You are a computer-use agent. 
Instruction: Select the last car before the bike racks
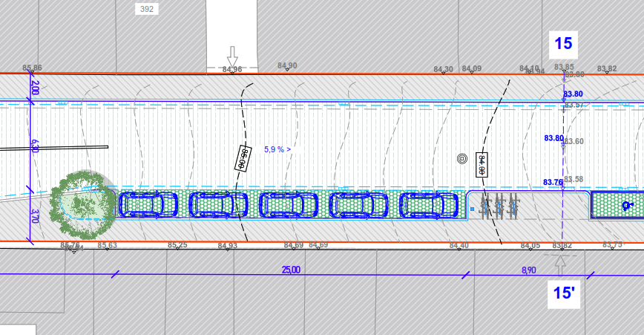click(428, 204)
